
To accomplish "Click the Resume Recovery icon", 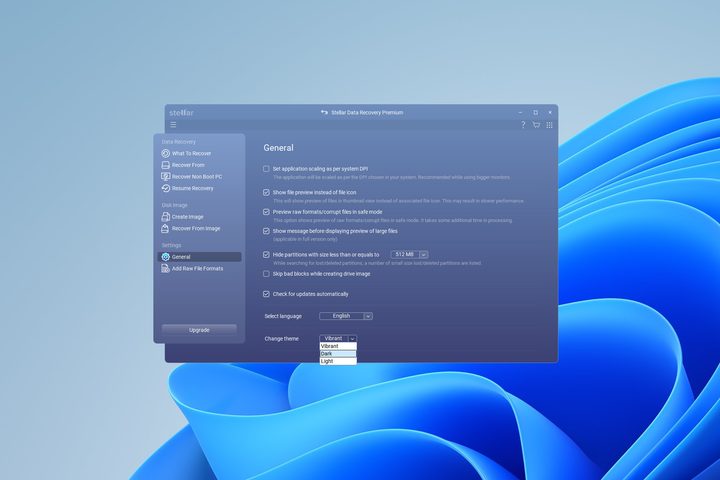I will tap(165, 188).
